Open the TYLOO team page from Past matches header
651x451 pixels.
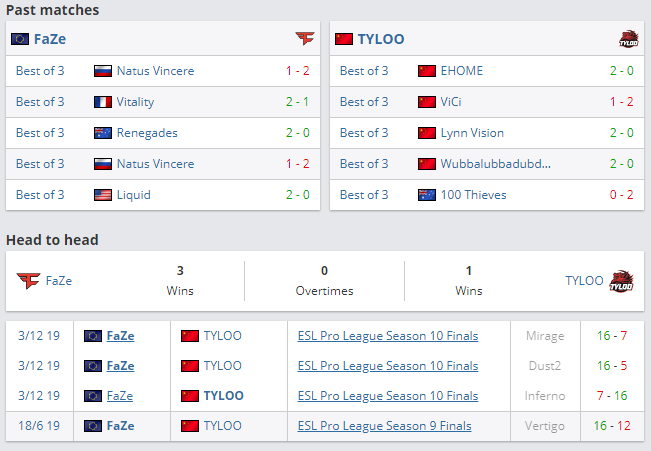click(x=380, y=39)
